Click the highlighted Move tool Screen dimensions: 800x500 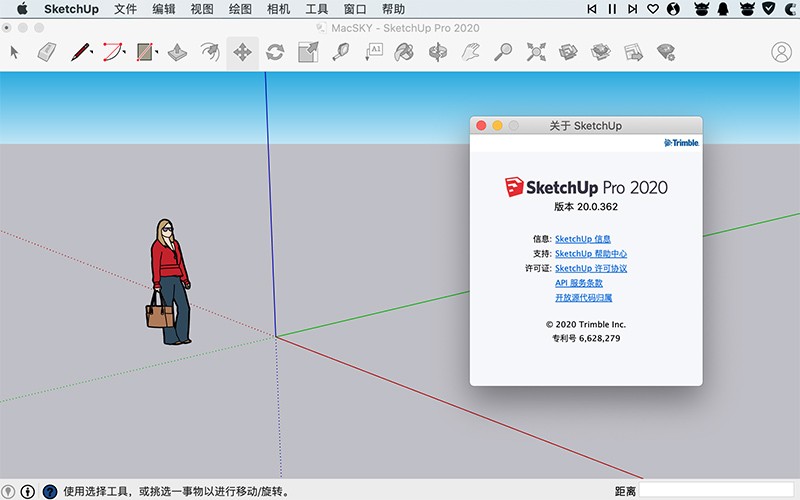(242, 52)
